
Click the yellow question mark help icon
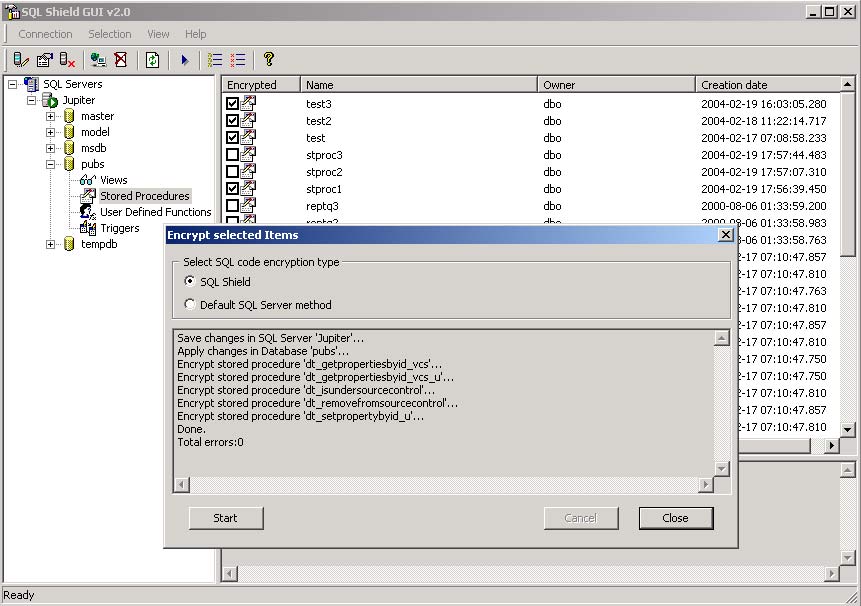268,60
